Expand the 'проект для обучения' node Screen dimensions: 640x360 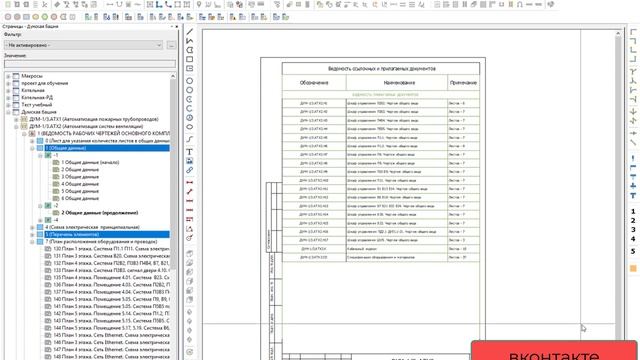[x=8, y=83]
